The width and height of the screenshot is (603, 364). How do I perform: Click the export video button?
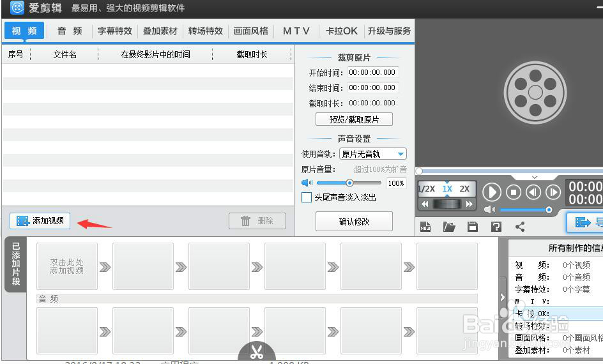pyautogui.click(x=585, y=222)
